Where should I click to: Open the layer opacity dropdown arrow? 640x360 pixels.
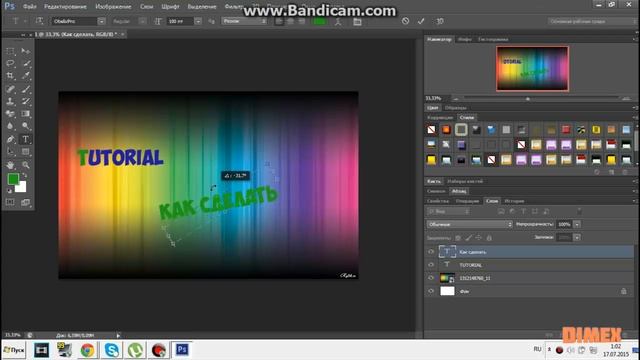(577, 224)
